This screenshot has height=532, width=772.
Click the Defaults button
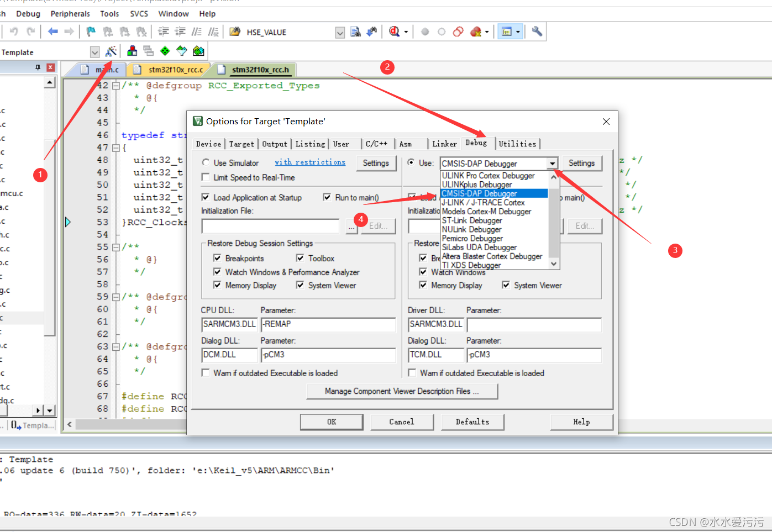(472, 422)
